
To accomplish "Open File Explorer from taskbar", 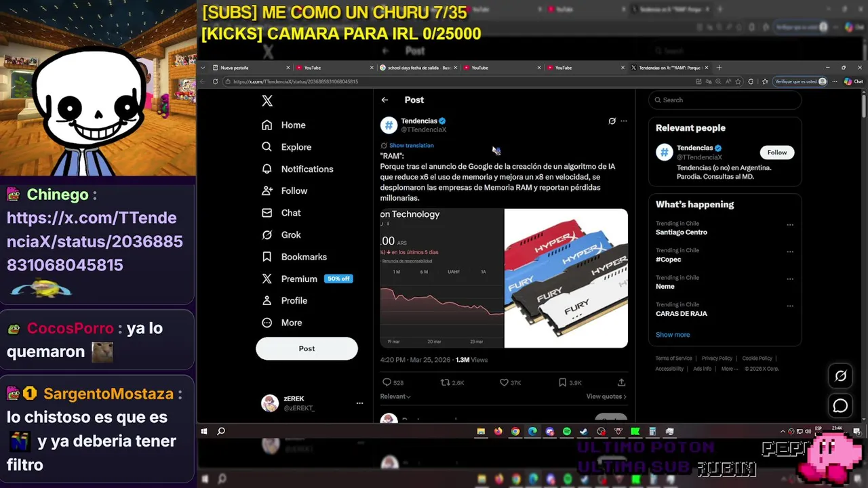I will 481,431.
